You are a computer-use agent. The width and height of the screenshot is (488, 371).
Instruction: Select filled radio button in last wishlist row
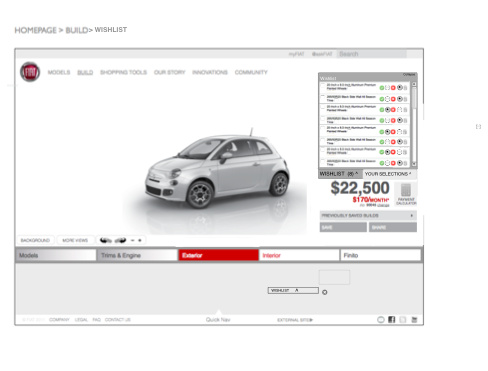point(400,163)
